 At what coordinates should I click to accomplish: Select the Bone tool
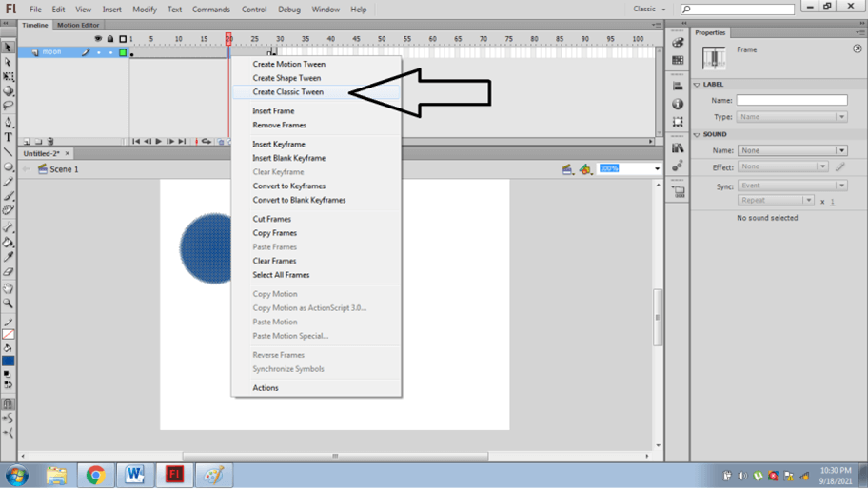pyautogui.click(x=8, y=227)
